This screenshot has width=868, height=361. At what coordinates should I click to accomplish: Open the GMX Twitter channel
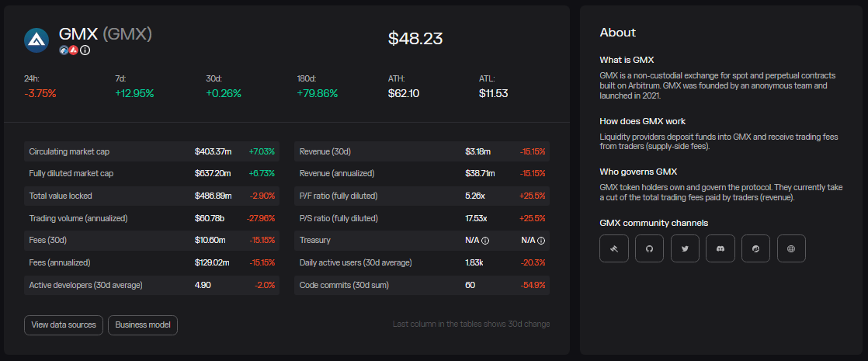coord(685,248)
